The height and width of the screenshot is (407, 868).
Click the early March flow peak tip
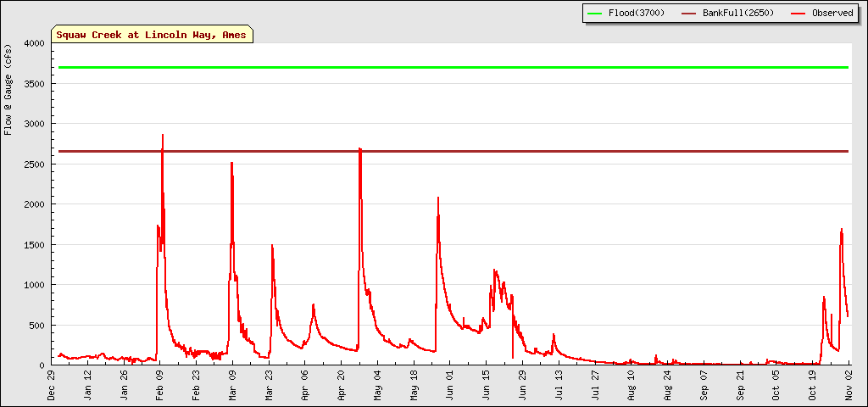[232, 164]
